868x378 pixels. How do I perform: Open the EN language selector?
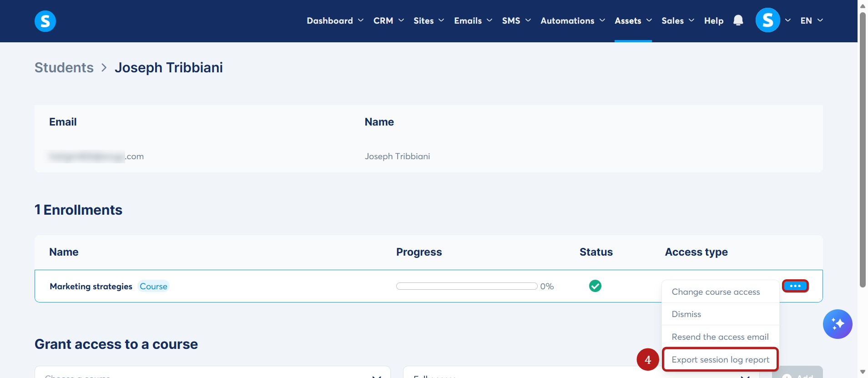pos(812,20)
